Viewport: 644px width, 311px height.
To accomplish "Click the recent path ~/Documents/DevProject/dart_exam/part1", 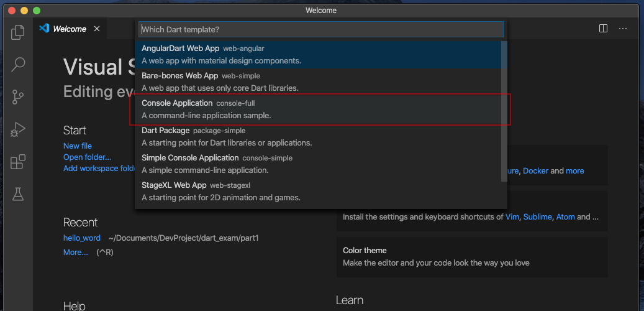I will [x=184, y=238].
